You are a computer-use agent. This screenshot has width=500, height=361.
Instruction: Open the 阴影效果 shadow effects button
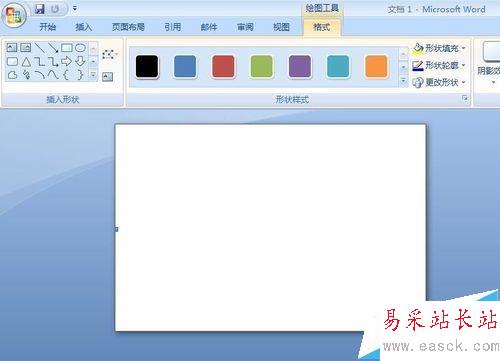489,63
